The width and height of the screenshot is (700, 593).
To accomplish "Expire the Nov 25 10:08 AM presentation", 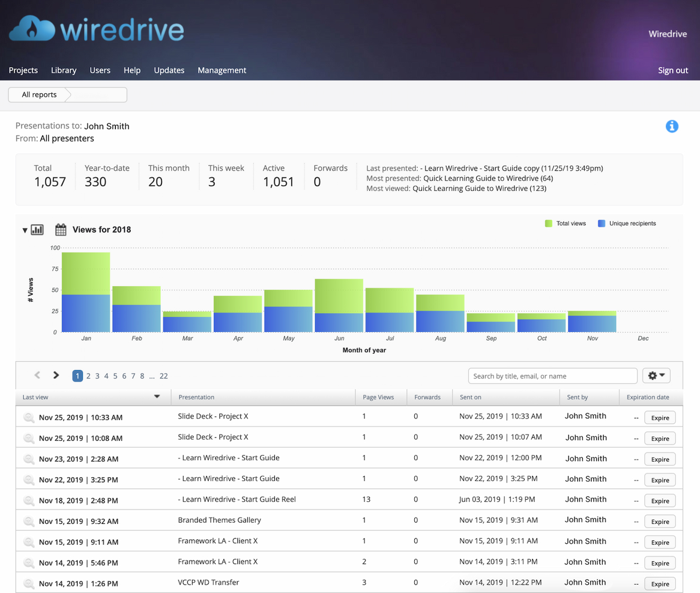I will (x=660, y=439).
